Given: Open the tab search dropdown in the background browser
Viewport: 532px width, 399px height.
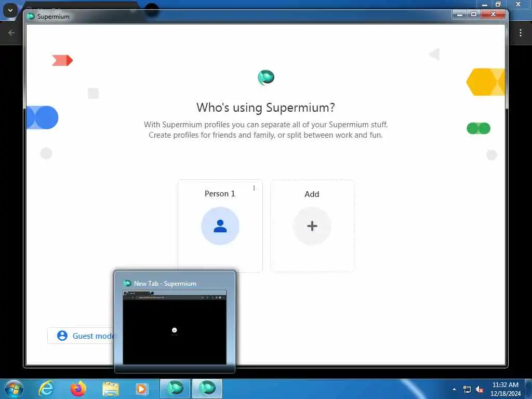Looking at the screenshot, I should click(x=10, y=10).
